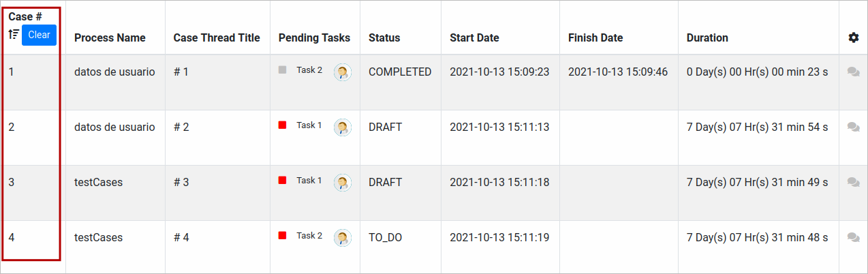Open Task 1 pending task of case 3
This screenshot has width=868, height=274.
point(309,181)
